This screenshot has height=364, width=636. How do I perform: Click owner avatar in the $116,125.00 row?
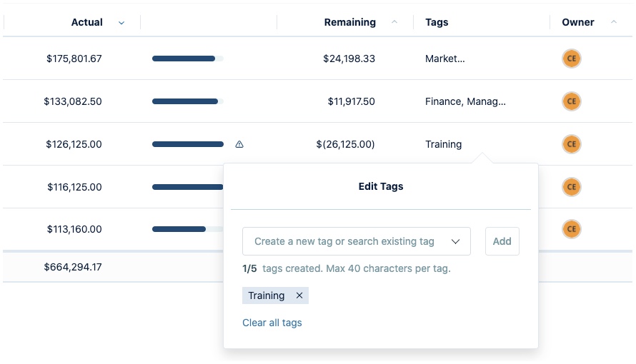[571, 187]
